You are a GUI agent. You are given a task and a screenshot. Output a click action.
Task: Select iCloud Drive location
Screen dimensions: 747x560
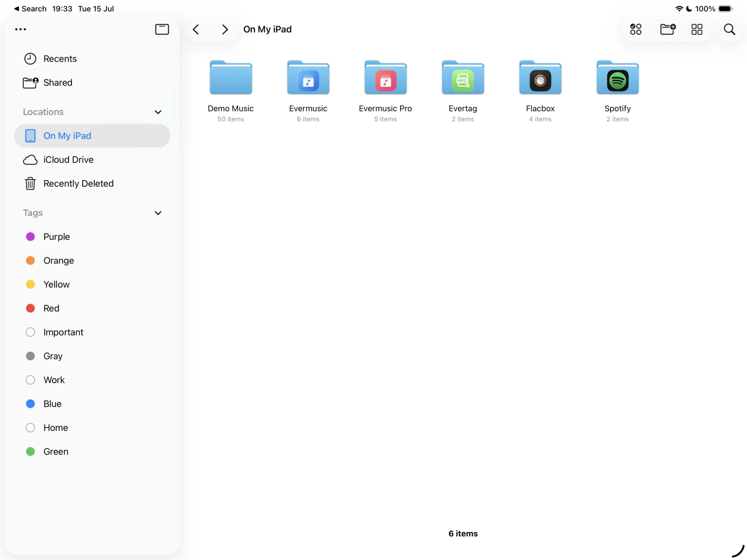pyautogui.click(x=68, y=160)
